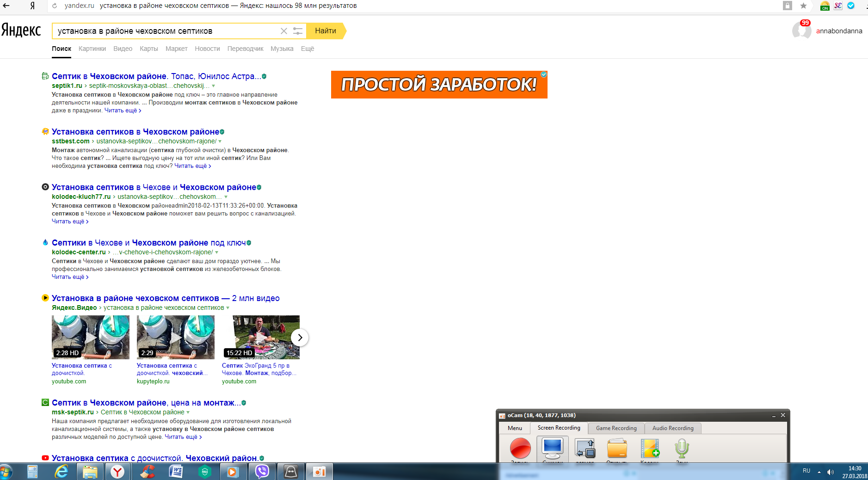Image resolution: width=868 pixels, height=480 pixels.
Task: Expand menu arrow next to msk-septik.ru URL
Action: pos(188,412)
